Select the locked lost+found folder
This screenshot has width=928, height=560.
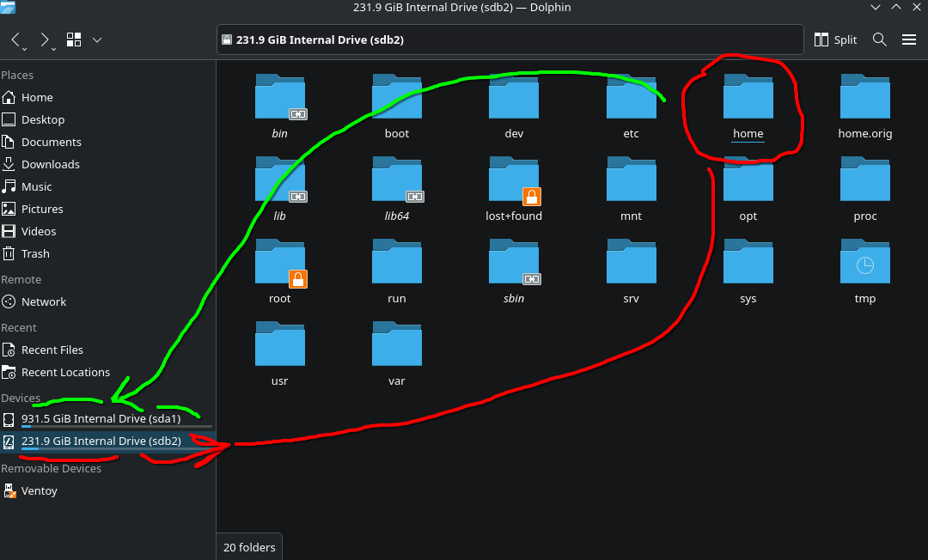(x=514, y=189)
